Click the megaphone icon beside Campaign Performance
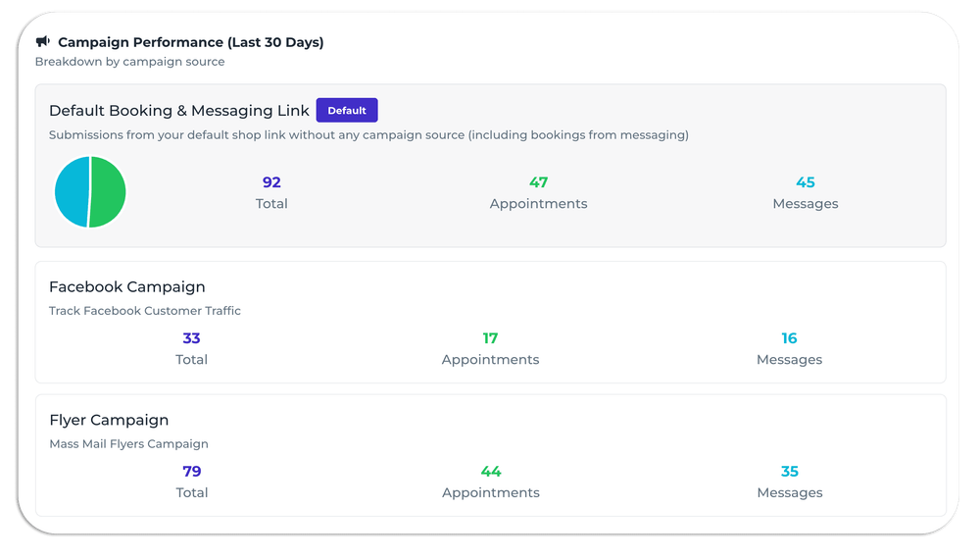This screenshot has height=559, width=980. [42, 42]
